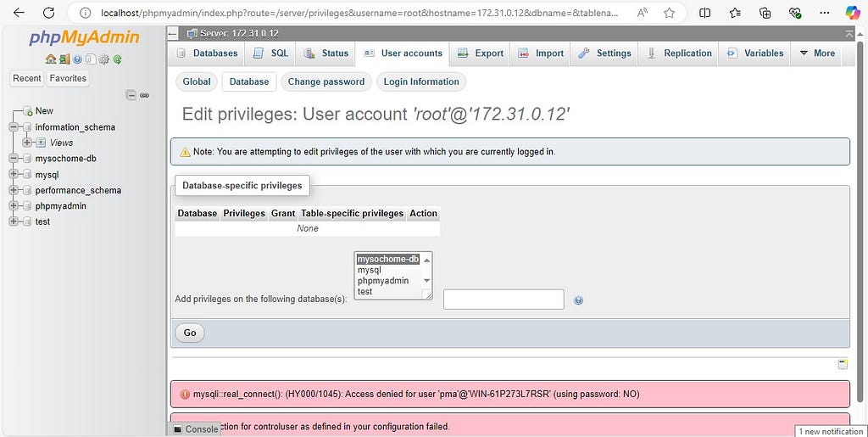This screenshot has width=868, height=437.
Task: Open phpMyAdmin documentation blue question icon
Action: coord(77,59)
